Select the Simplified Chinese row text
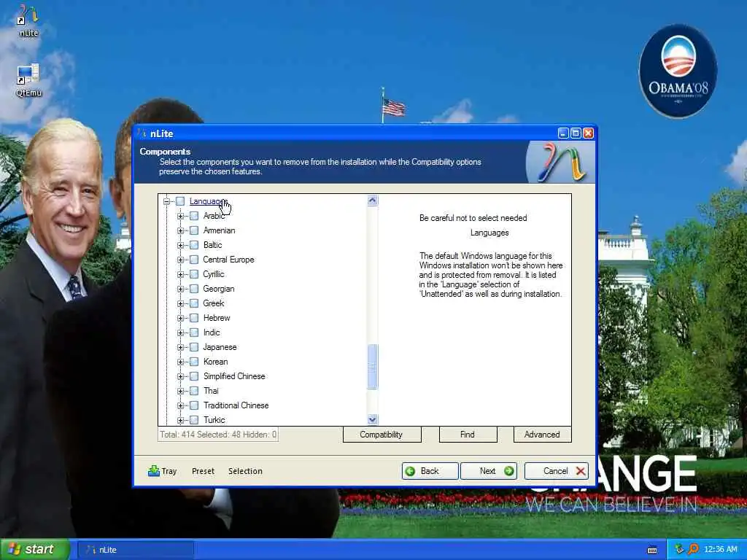The width and height of the screenshot is (747, 560). click(234, 376)
